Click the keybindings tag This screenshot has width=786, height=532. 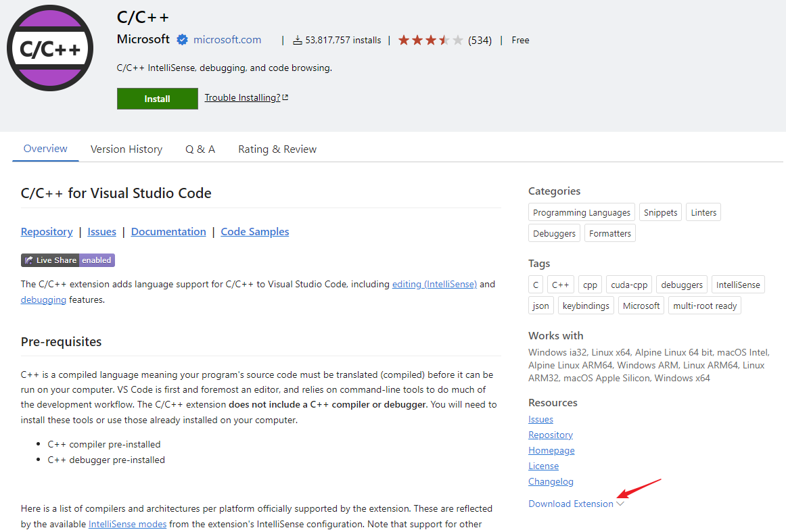(x=586, y=306)
